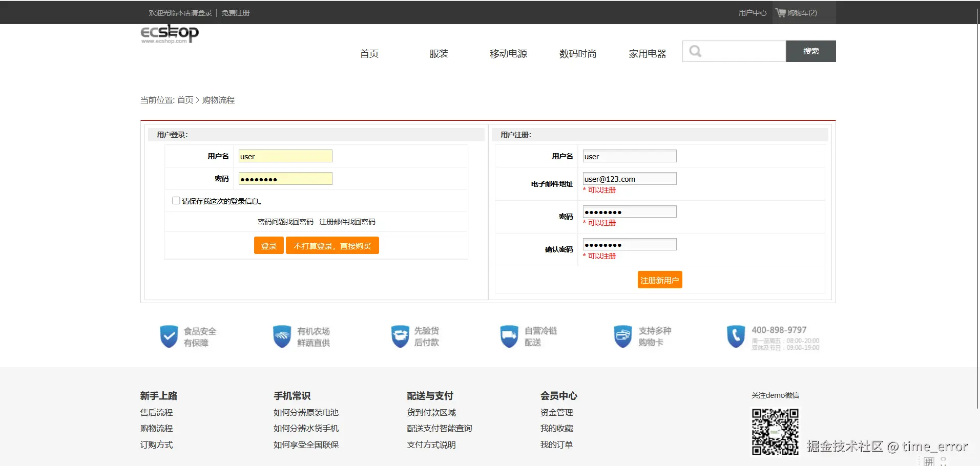Click the 如何享受全国联保 link
980x466 pixels.
click(x=306, y=444)
